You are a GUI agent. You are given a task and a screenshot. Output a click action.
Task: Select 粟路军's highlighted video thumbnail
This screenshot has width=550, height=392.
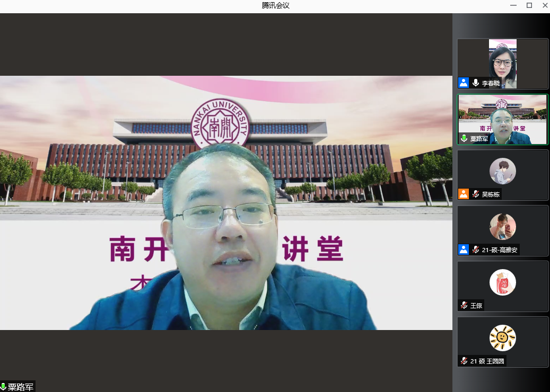[502, 119]
